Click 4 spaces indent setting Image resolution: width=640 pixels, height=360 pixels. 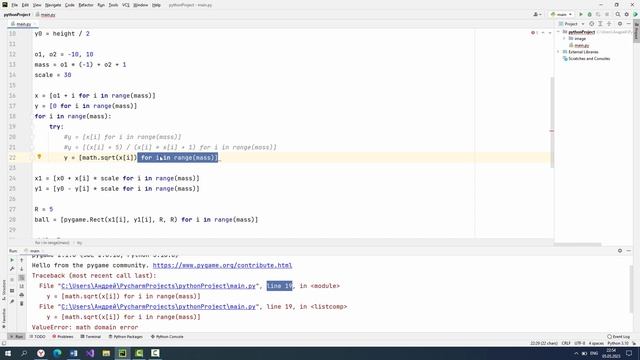pos(596,344)
